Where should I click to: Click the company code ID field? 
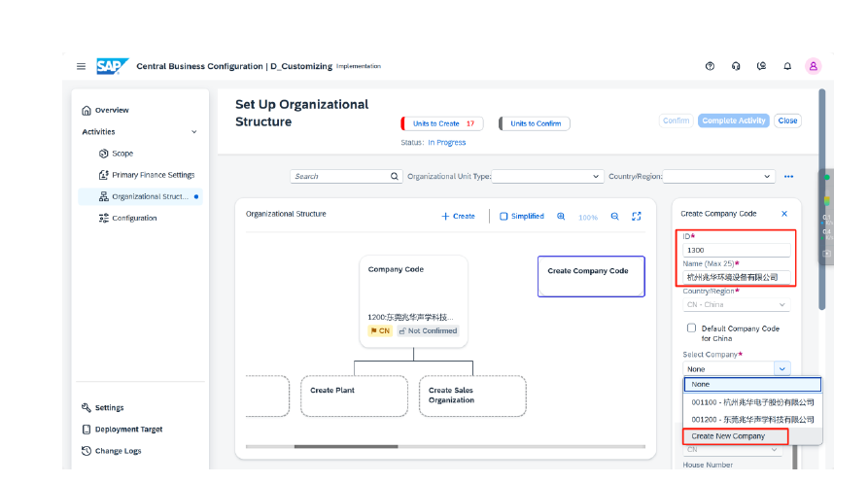[x=736, y=250]
